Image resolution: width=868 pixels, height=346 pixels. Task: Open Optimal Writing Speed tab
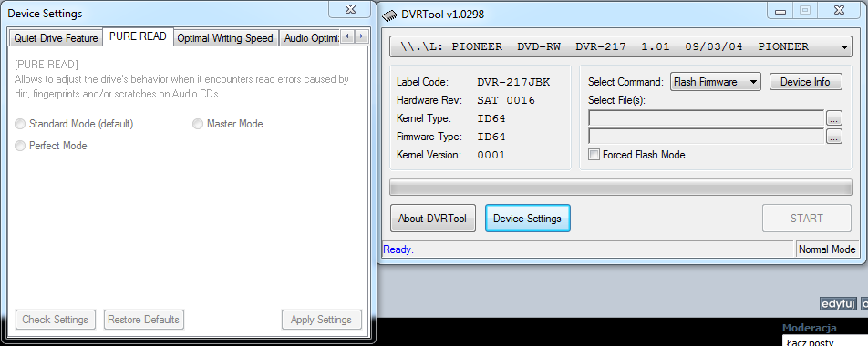click(225, 38)
